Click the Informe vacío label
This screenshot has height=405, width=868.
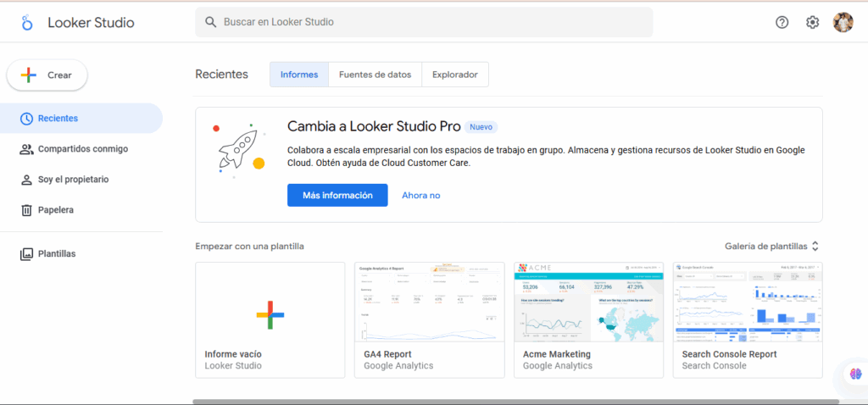pos(233,354)
